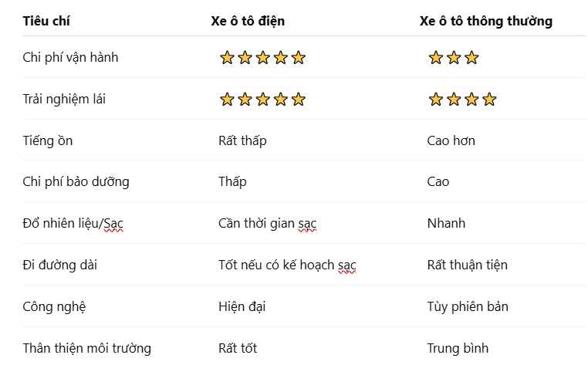Click the 'Xe ô tô thông thường' header
Viewport: 588px width, 382px height.
485,22
